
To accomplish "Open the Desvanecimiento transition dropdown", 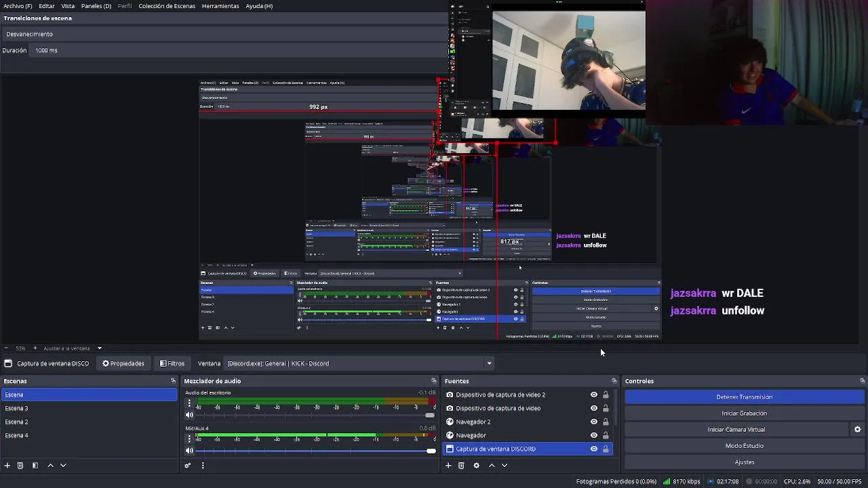I will (x=224, y=34).
